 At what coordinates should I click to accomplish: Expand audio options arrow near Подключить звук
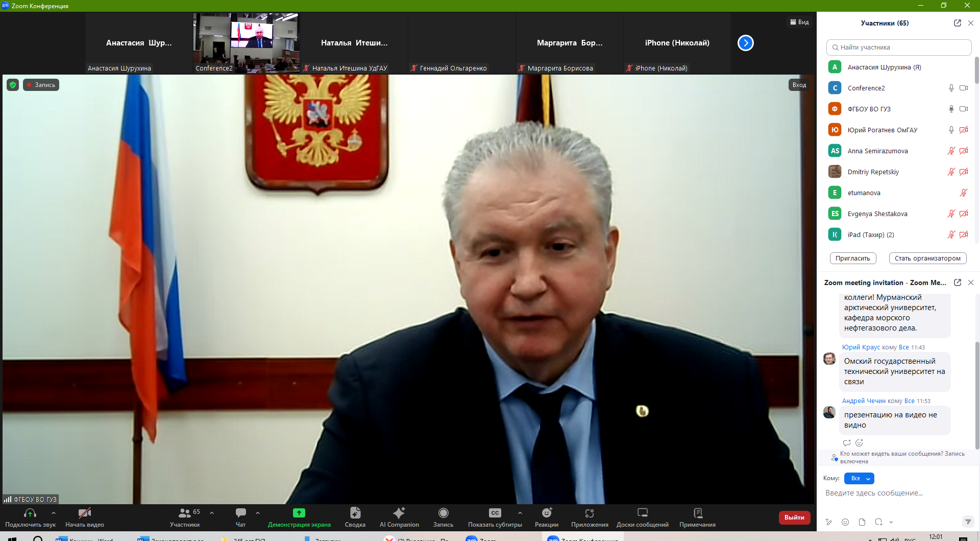coord(54,513)
